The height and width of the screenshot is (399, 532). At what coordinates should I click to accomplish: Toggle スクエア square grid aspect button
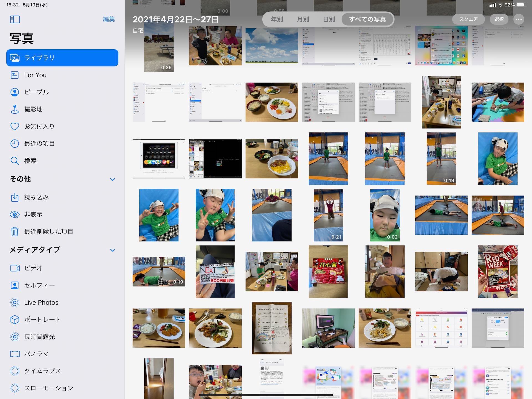coord(468,19)
